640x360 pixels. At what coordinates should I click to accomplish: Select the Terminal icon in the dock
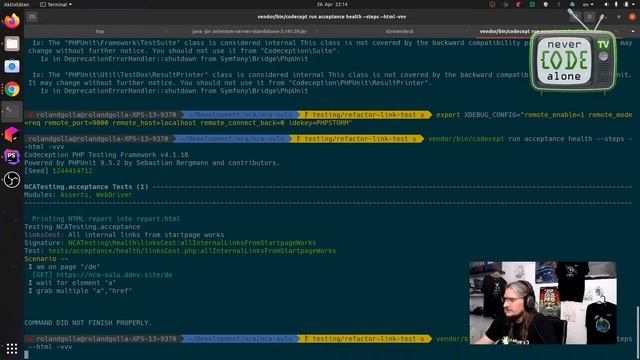(x=12, y=111)
